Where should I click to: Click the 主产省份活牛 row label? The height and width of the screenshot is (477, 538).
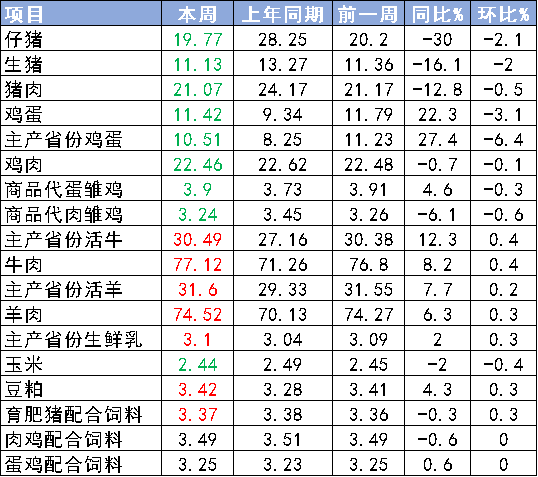[x=63, y=240]
